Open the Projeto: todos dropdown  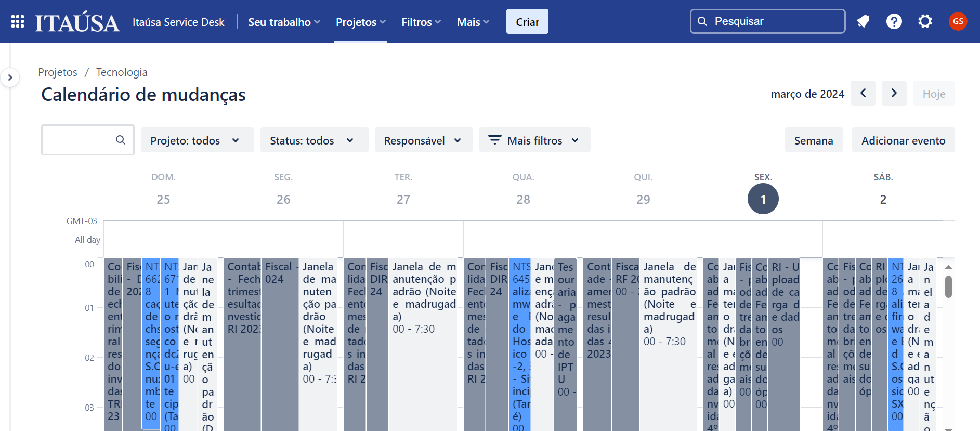point(197,140)
